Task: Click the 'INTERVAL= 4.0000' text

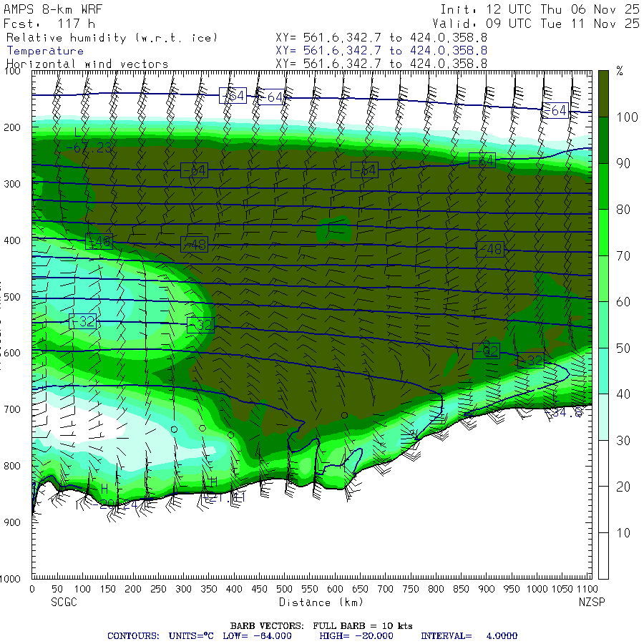Action: point(469,636)
